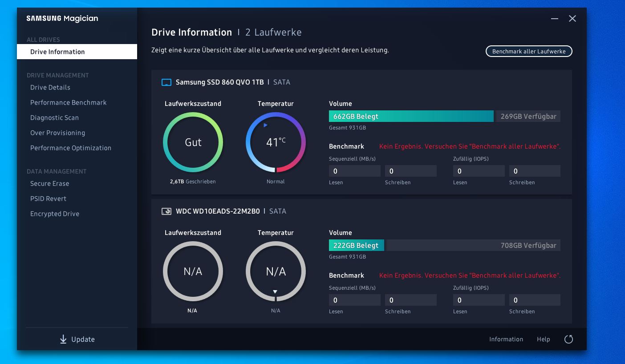Click the 708GB Verfügbar bar segment
Screen dimensions: 625x364
473,246
